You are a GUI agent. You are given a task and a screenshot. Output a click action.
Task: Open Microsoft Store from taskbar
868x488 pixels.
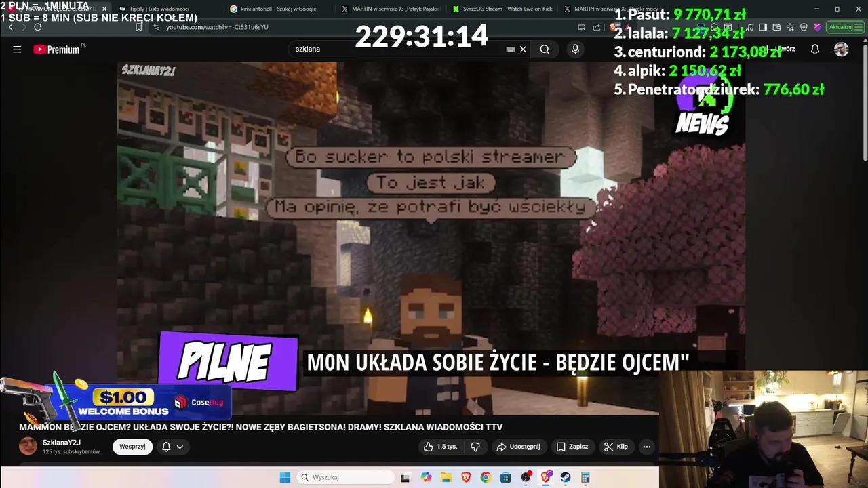[506, 477]
